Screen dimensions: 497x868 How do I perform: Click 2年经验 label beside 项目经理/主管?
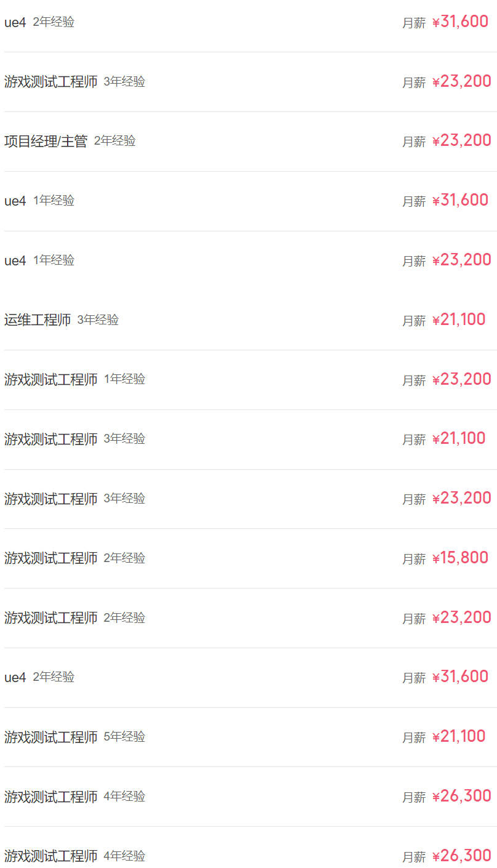click(114, 140)
